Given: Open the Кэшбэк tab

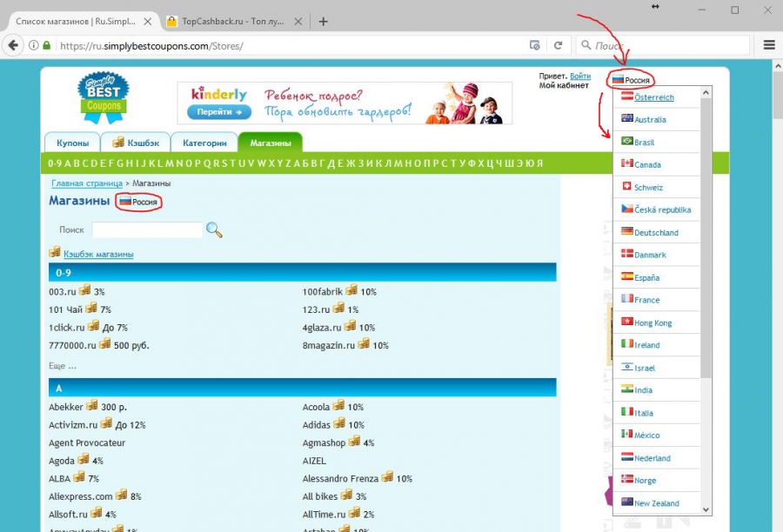Looking at the screenshot, I should click(136, 143).
